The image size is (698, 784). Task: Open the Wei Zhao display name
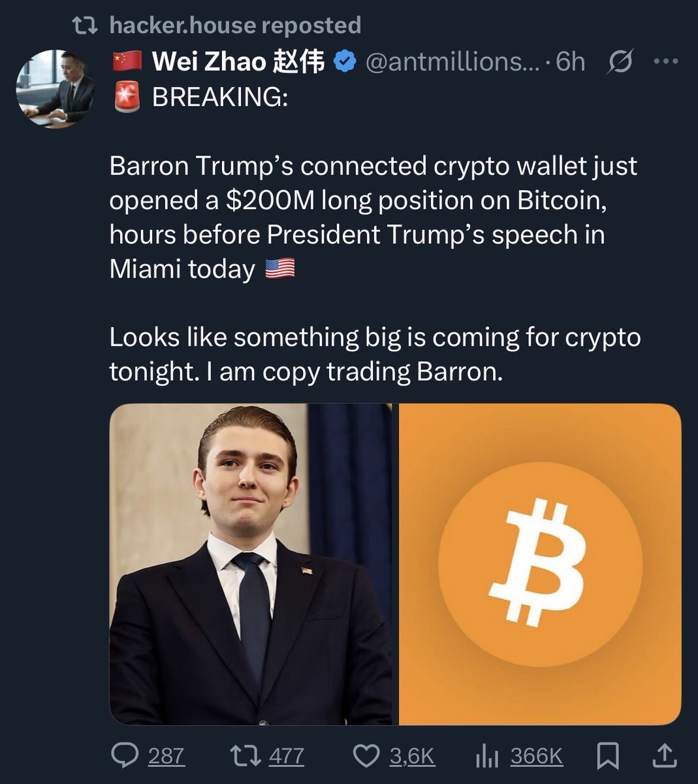click(238, 62)
